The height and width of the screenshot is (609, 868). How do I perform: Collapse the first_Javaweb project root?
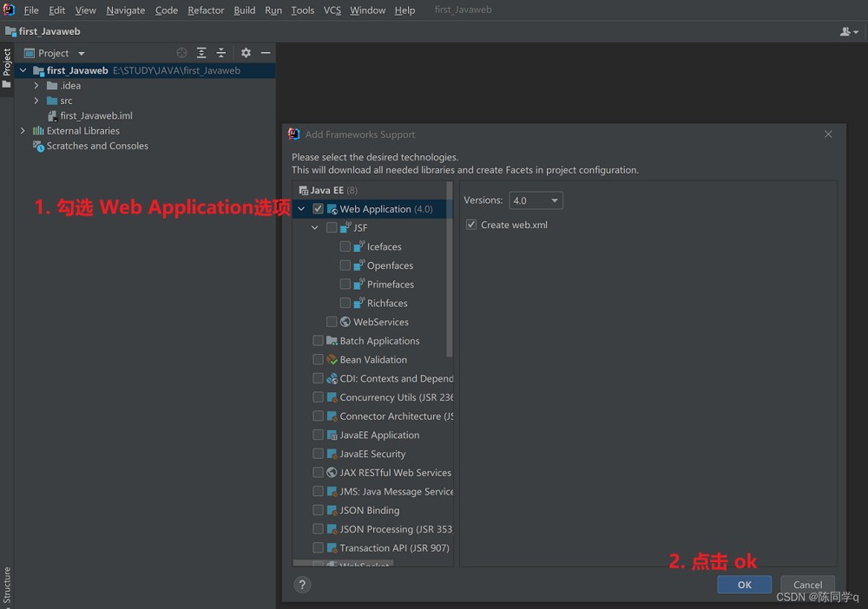(23, 70)
